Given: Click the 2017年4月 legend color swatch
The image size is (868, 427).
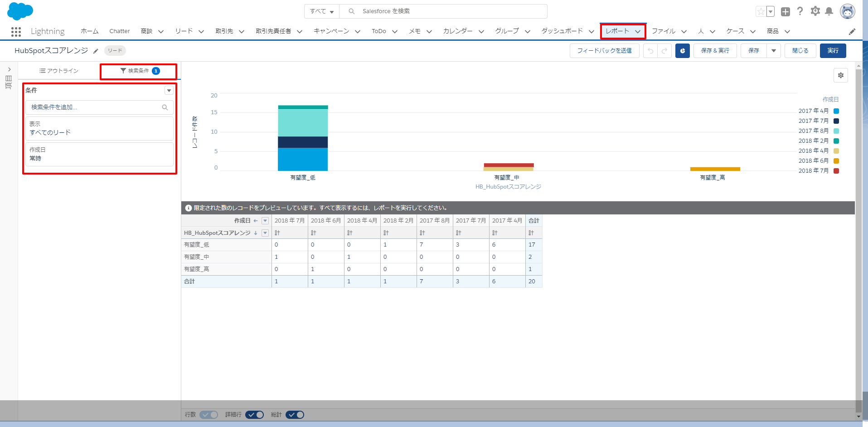Looking at the screenshot, I should (x=836, y=111).
